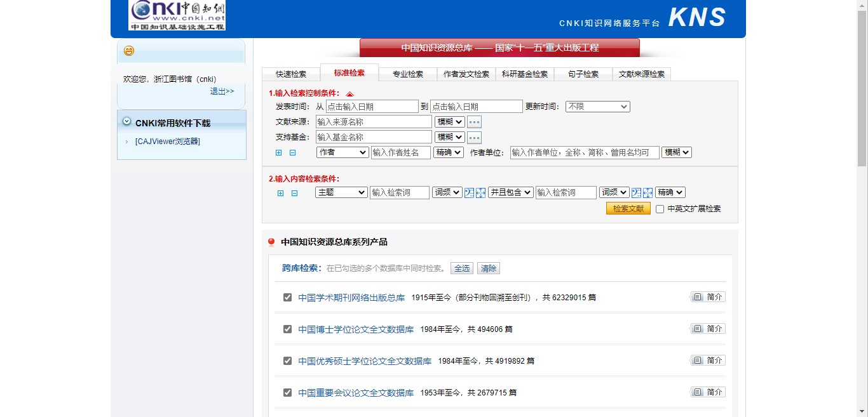Click the page's vertical scrollbar

tap(862, 208)
